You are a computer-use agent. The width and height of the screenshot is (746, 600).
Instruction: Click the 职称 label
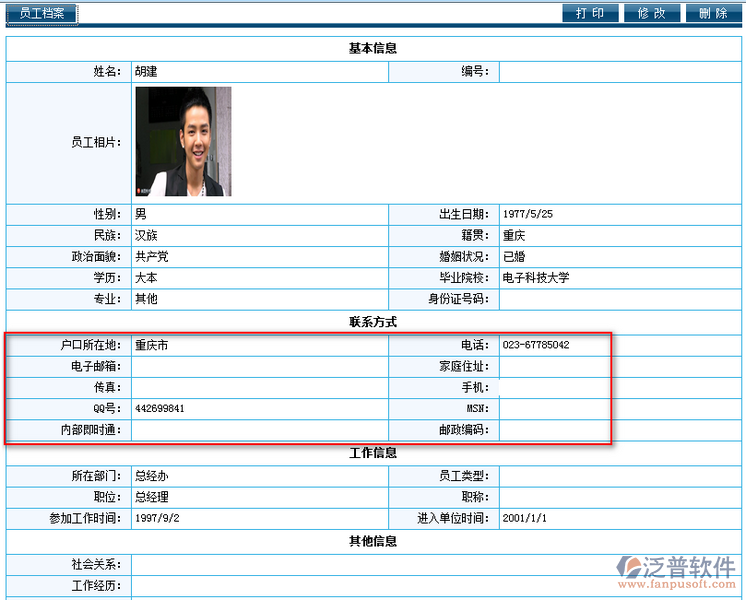click(475, 497)
